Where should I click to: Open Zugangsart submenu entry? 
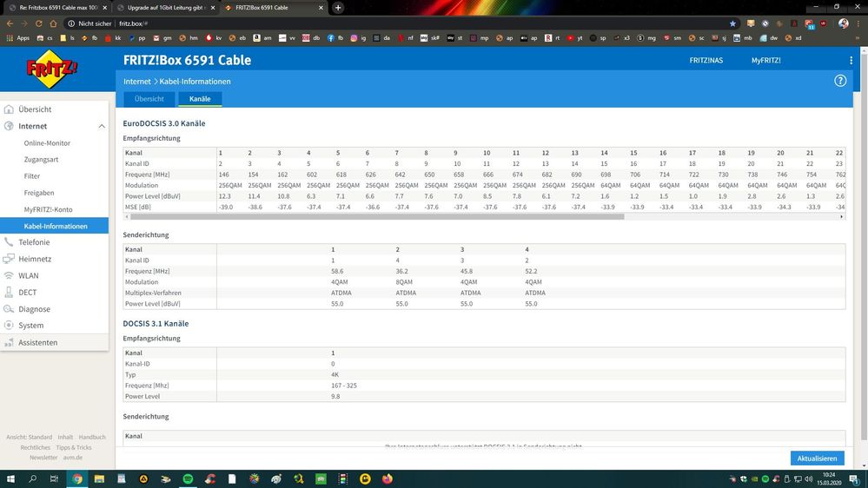[x=41, y=160]
